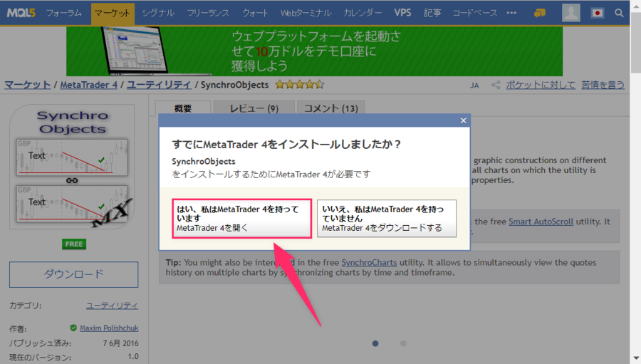Click the ポケットに対して link

541,85
